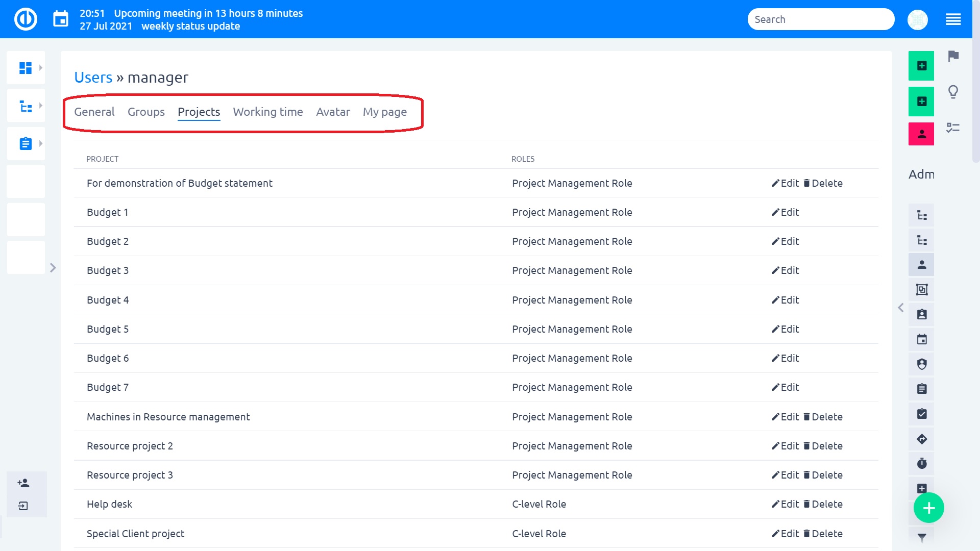Switch to the Groups tab
The image size is (980, 551).
click(146, 112)
